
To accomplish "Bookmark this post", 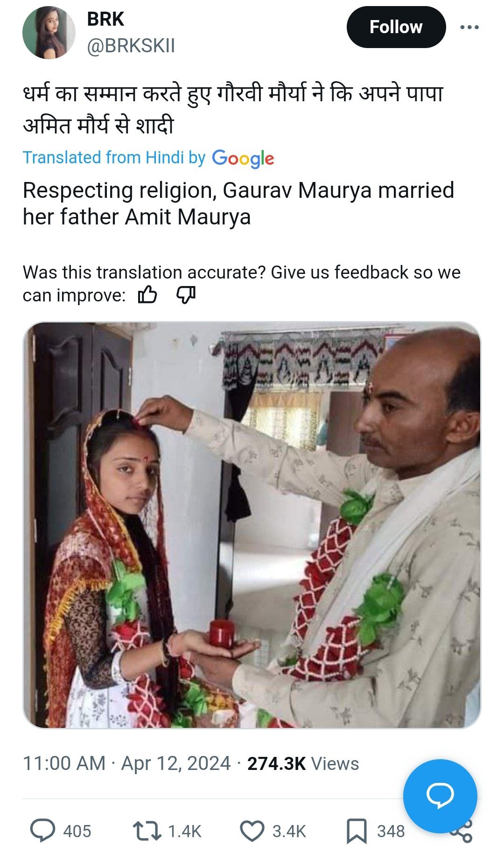I will coord(357,832).
